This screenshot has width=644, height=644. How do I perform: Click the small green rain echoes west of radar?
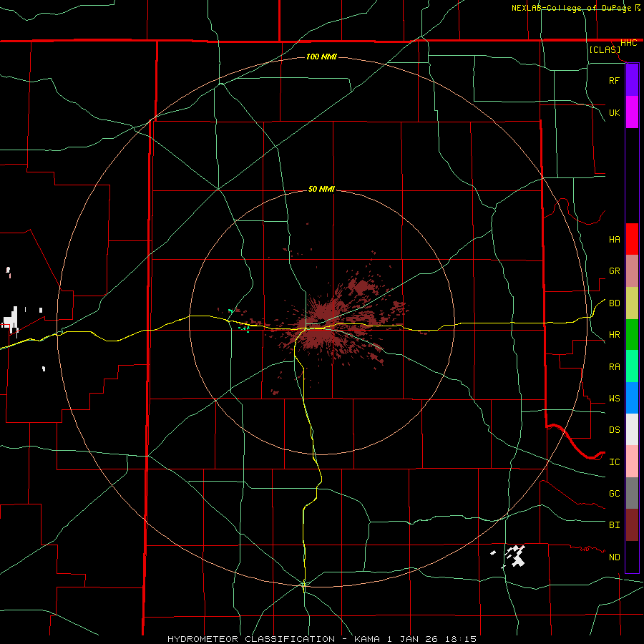click(x=240, y=321)
